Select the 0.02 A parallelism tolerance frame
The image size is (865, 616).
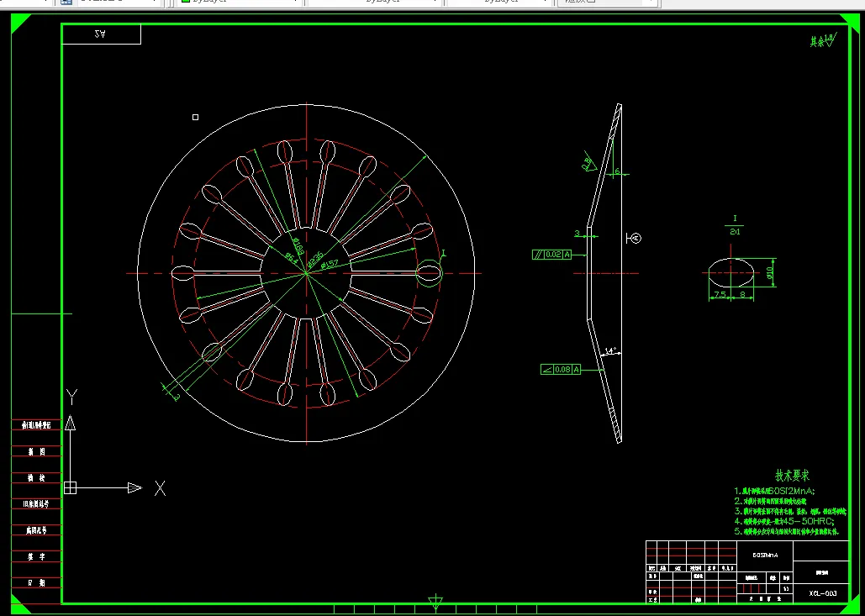(x=551, y=255)
